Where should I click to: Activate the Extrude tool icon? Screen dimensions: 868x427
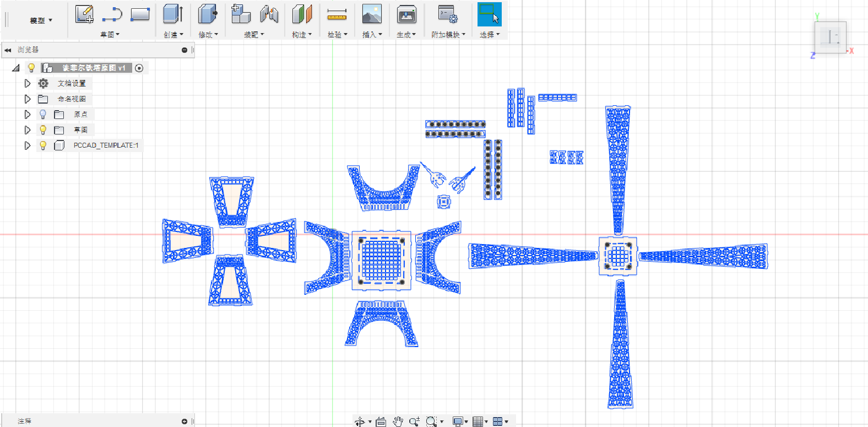click(173, 14)
